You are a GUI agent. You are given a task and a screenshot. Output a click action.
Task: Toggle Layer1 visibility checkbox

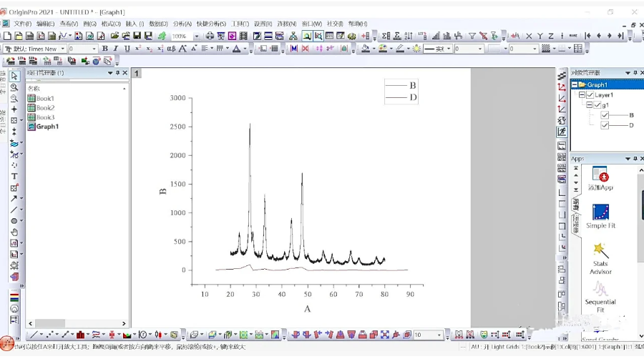(590, 94)
